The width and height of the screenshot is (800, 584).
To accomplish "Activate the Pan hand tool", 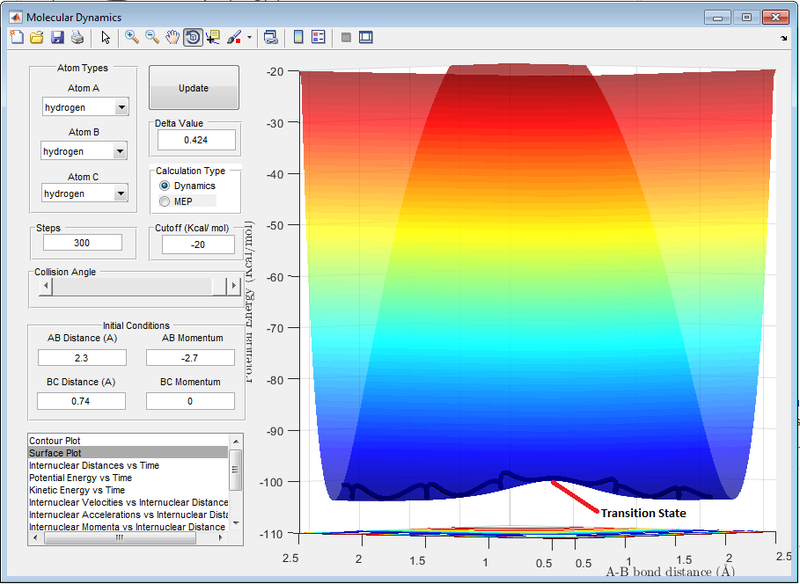I will click(x=173, y=38).
